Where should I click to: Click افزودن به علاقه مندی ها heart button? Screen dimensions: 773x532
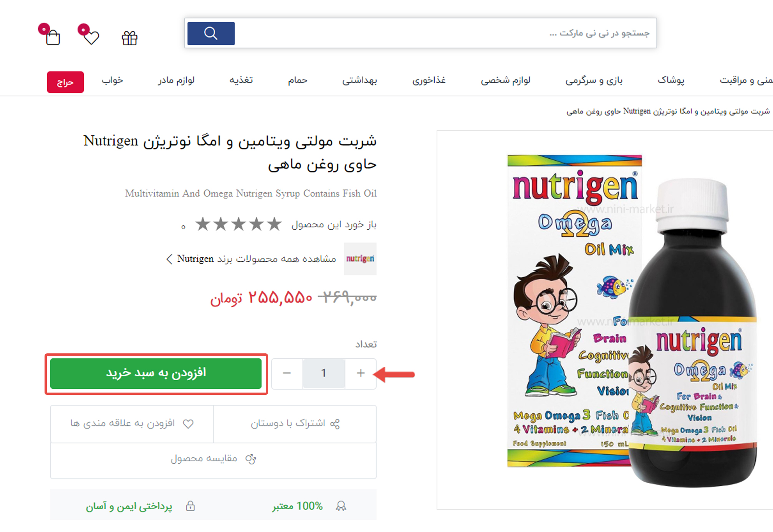(132, 424)
